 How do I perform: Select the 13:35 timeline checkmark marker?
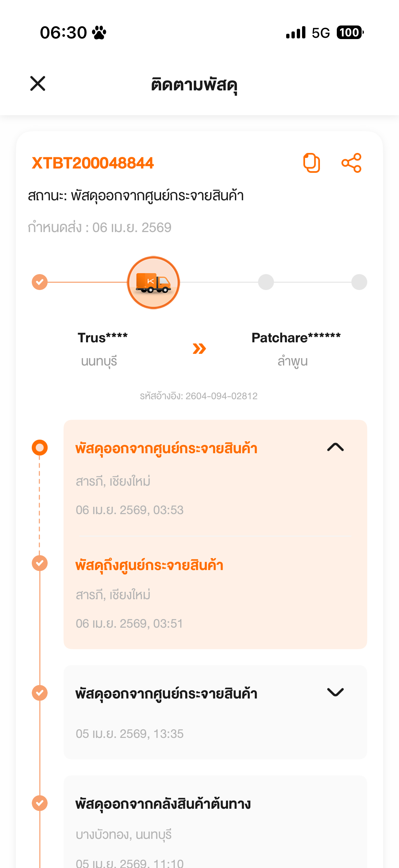click(x=40, y=693)
